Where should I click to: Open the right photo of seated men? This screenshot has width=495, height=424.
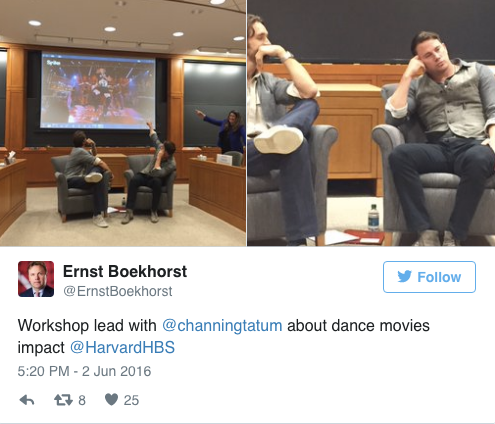point(371,123)
